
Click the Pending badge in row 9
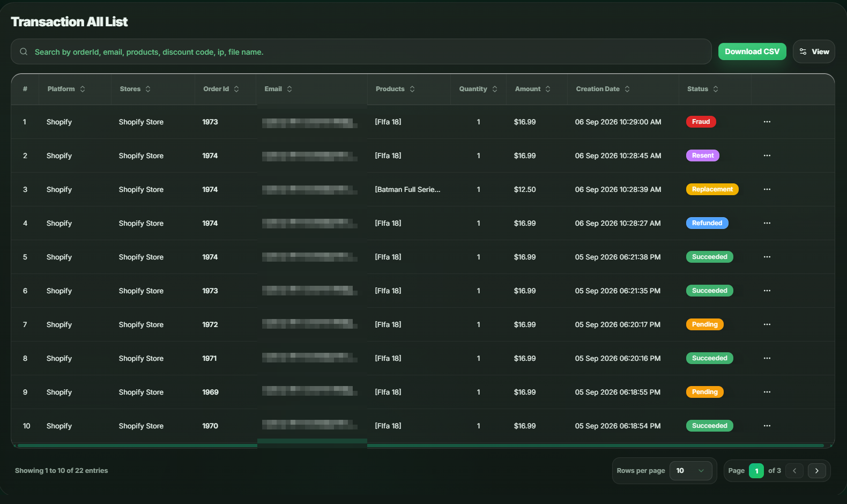tap(705, 392)
